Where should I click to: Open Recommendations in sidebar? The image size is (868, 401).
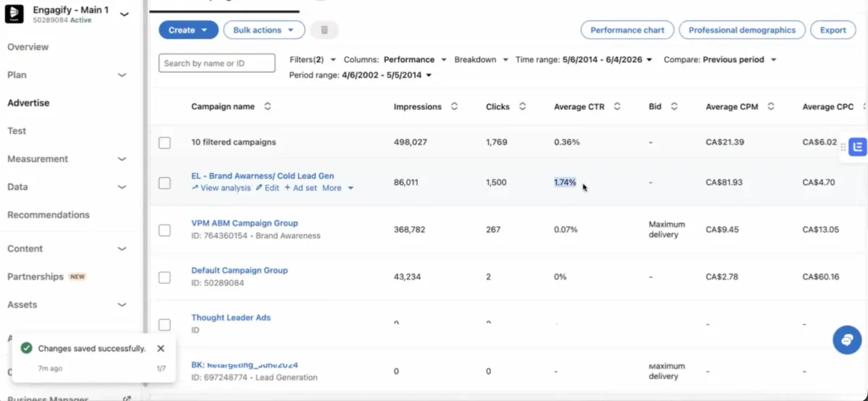[x=48, y=215]
